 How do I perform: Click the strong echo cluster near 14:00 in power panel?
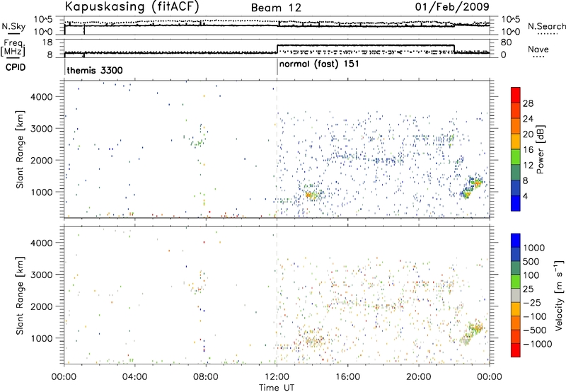311,195
